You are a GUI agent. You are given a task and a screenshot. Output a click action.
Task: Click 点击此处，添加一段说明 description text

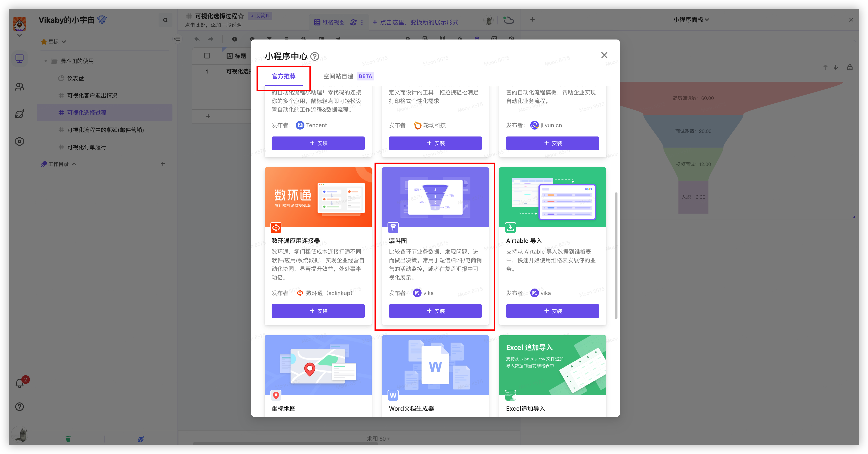pyautogui.click(x=213, y=25)
